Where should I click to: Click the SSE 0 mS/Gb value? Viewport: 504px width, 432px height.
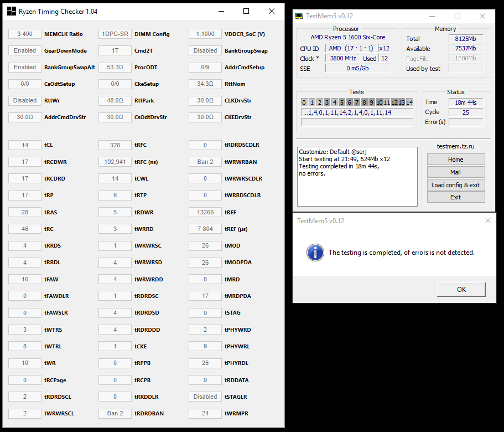pyautogui.click(x=358, y=68)
